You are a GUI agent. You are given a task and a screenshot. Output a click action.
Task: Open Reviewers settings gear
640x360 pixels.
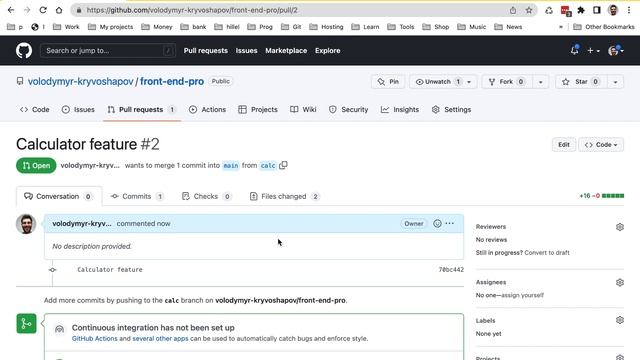[620, 227]
